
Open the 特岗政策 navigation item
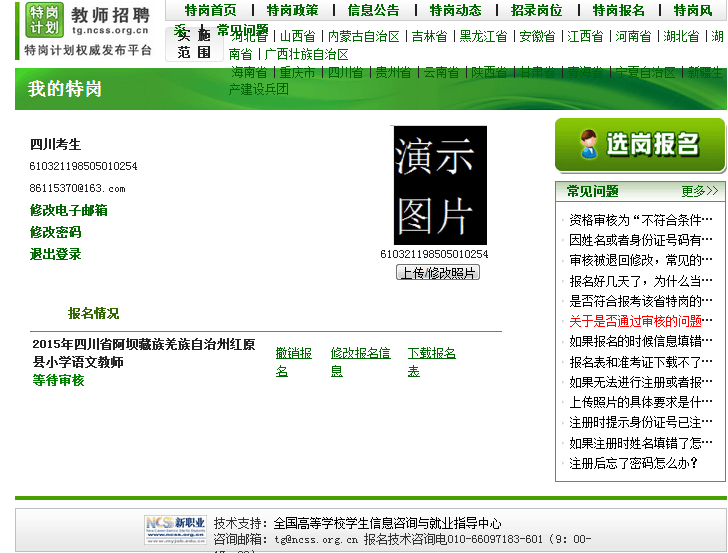coord(292,10)
